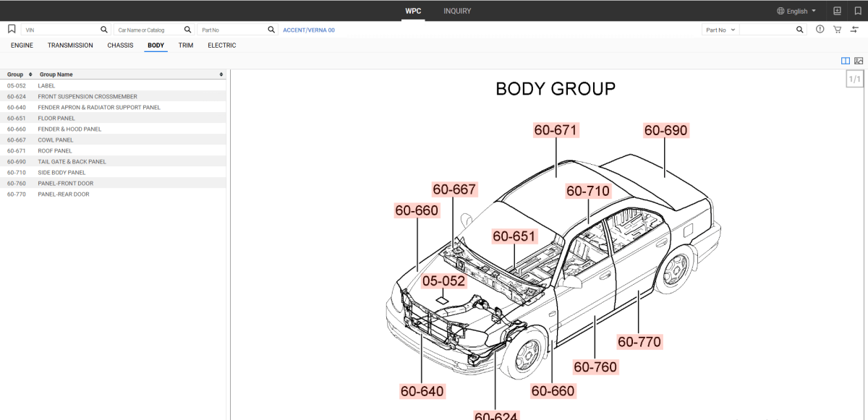Sort by Group Name column arrow
This screenshot has width=868, height=420.
[221, 74]
